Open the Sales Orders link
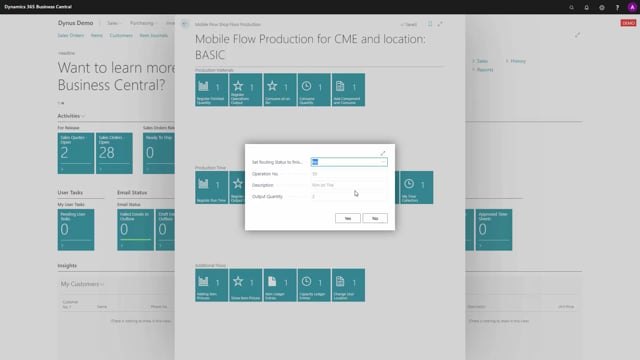Image resolution: width=640 pixels, height=360 pixels. point(71,36)
